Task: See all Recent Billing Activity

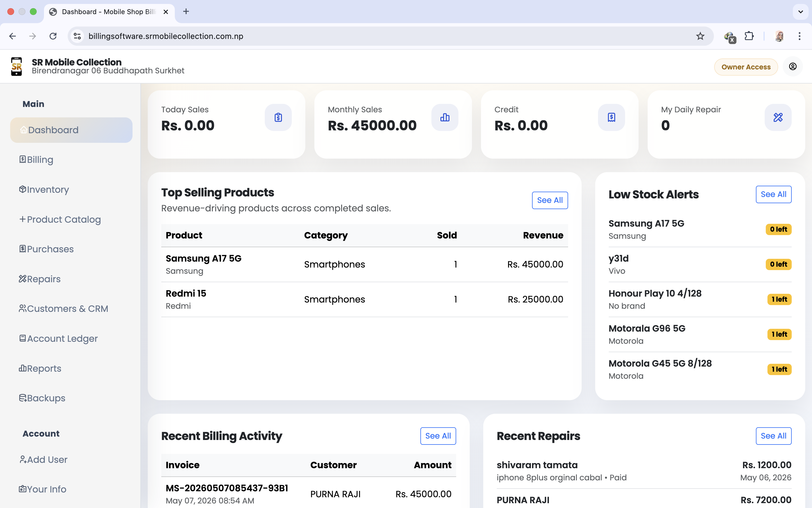Action: coord(438,436)
